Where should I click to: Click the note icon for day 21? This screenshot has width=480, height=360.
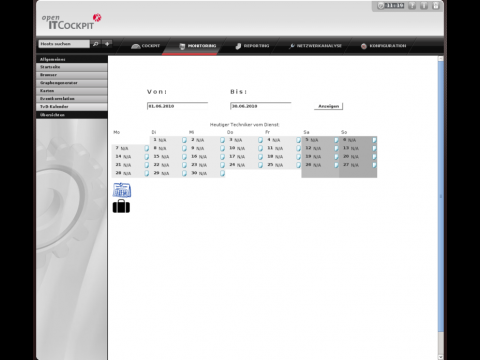[x=146, y=165]
